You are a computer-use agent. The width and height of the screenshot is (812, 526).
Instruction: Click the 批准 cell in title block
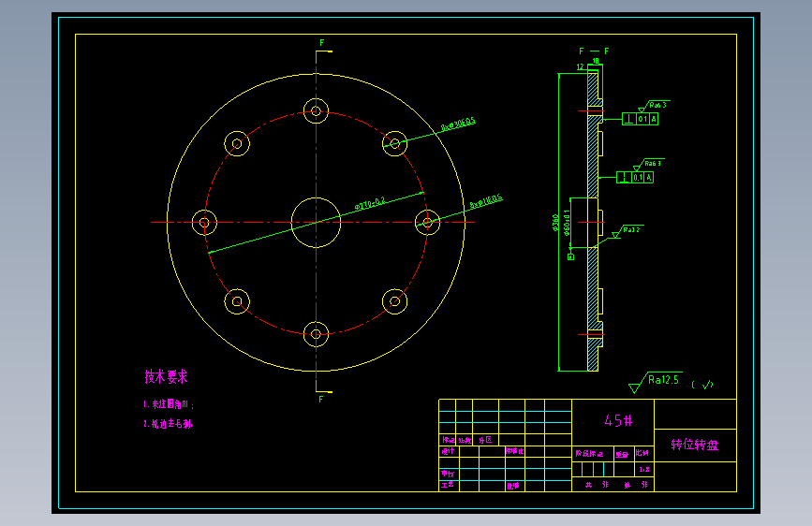coord(515,486)
